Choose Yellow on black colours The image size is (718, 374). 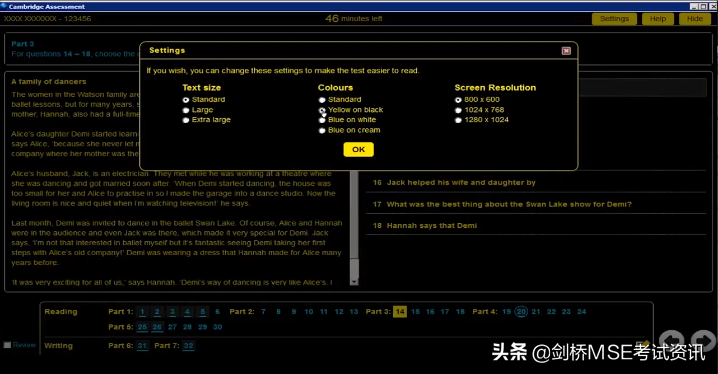click(x=322, y=110)
